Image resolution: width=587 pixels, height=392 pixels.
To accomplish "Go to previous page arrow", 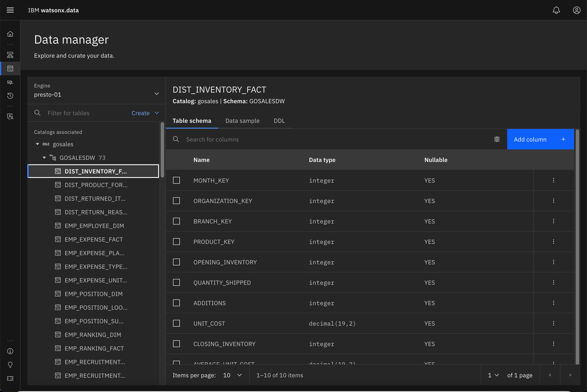I will tap(550, 375).
